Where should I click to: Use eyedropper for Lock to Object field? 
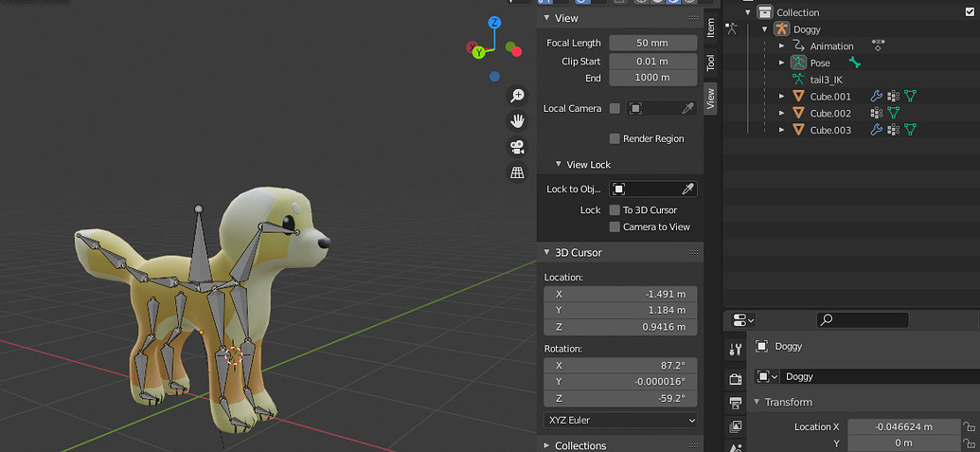coord(687,189)
